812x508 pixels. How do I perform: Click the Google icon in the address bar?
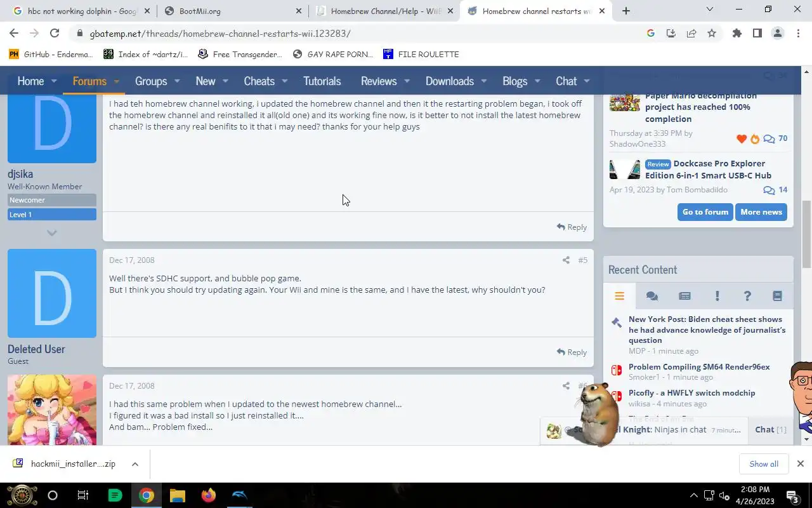tap(651, 33)
